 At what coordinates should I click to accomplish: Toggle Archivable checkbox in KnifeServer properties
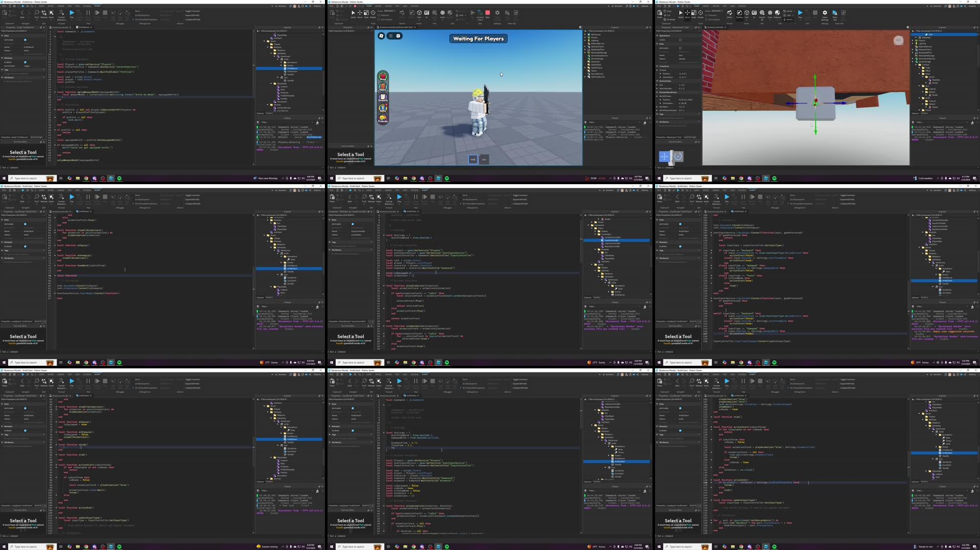pyautogui.click(x=25, y=40)
